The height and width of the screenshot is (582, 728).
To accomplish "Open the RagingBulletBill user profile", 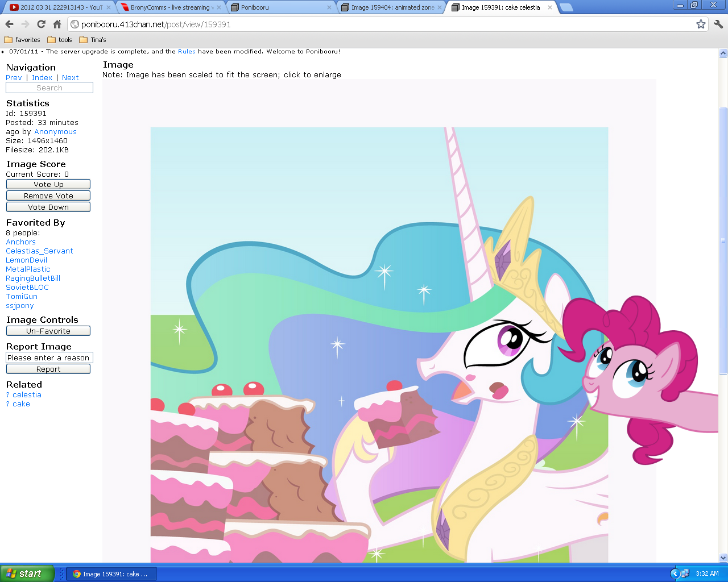I will pyautogui.click(x=33, y=278).
